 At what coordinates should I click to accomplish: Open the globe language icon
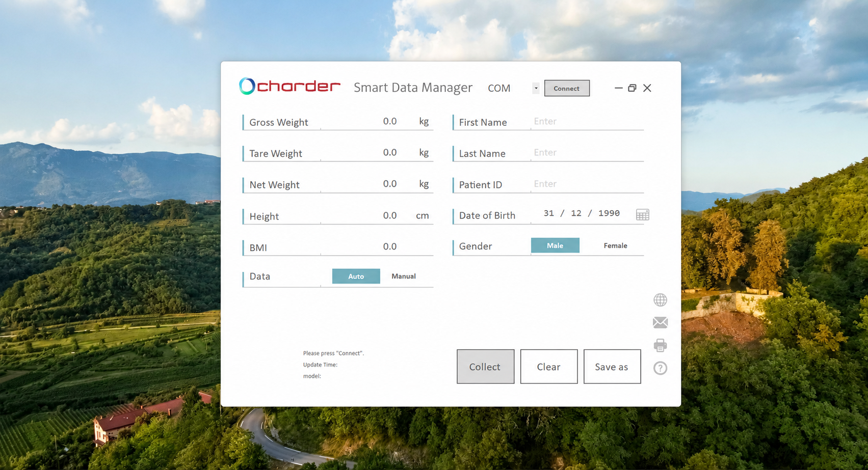click(x=660, y=300)
